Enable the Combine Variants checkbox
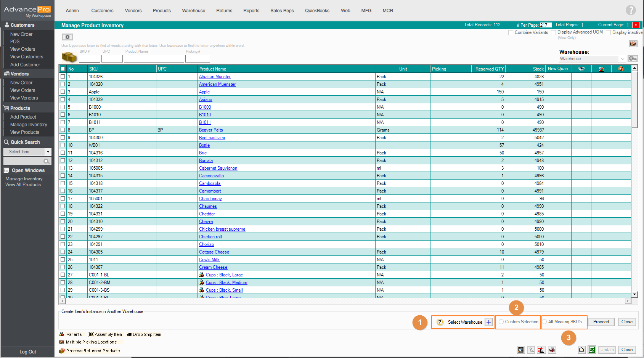This screenshot has width=644, height=358. (511, 33)
